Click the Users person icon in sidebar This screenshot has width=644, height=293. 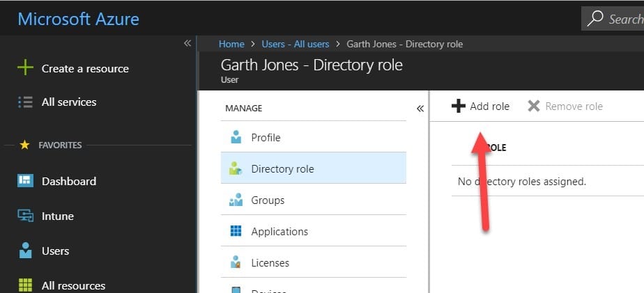(x=26, y=251)
